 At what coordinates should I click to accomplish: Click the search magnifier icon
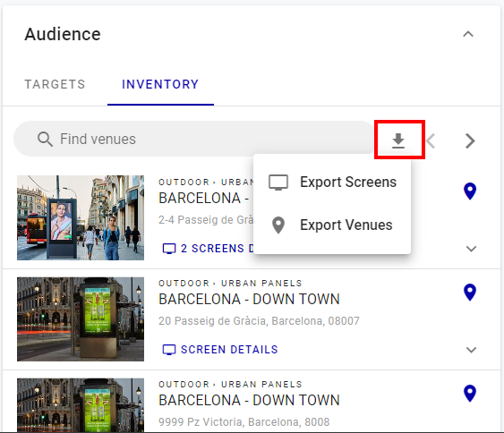point(45,139)
